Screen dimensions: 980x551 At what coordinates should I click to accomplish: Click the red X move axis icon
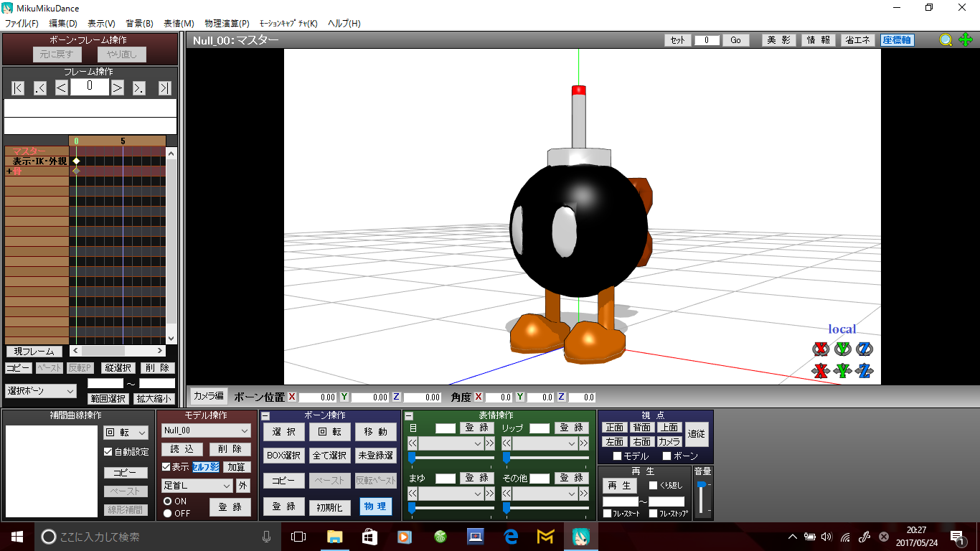pyautogui.click(x=821, y=371)
